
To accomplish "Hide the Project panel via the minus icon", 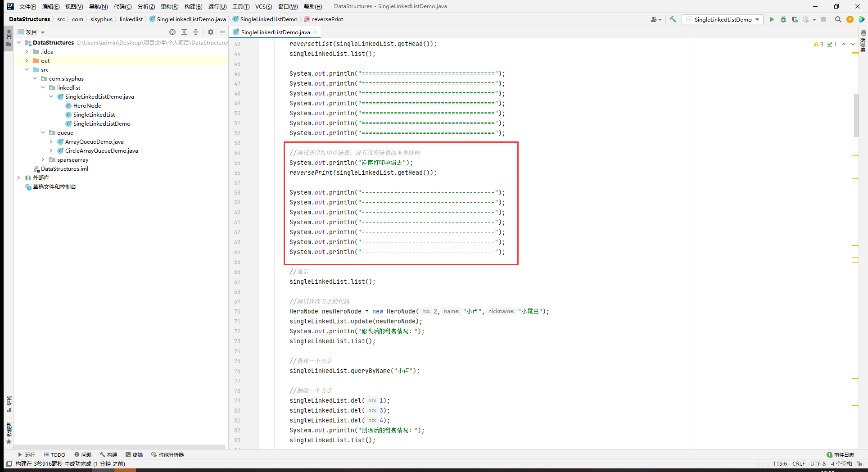I will click(x=222, y=32).
